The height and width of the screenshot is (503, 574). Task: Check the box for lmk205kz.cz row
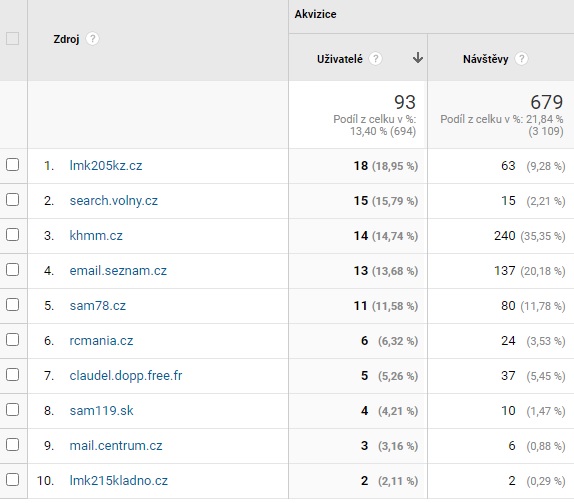[x=12, y=165]
